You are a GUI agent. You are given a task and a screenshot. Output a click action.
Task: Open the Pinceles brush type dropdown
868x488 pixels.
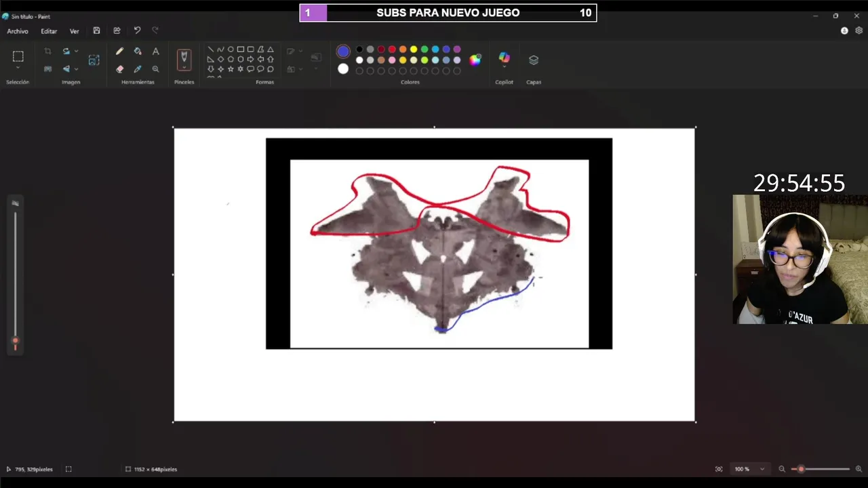184,68
